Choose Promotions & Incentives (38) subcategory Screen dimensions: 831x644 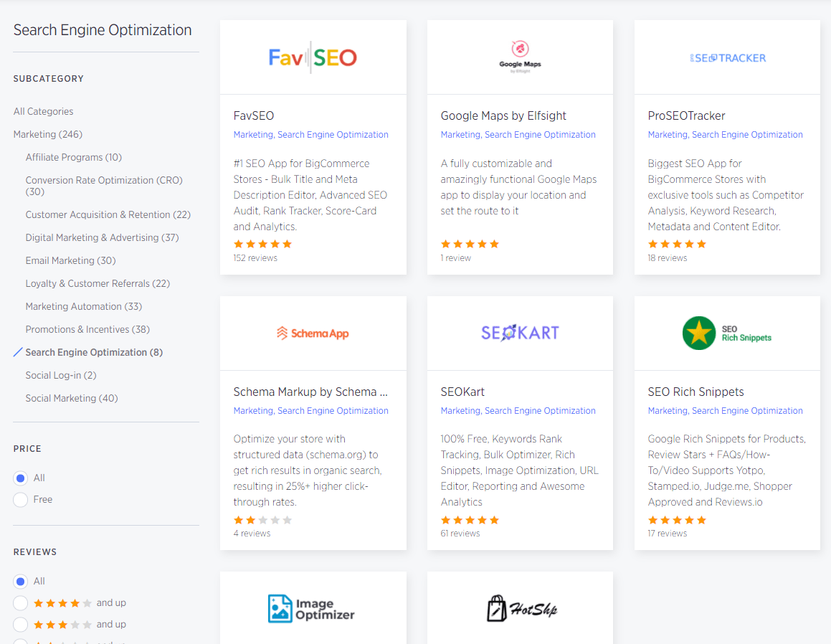point(87,329)
